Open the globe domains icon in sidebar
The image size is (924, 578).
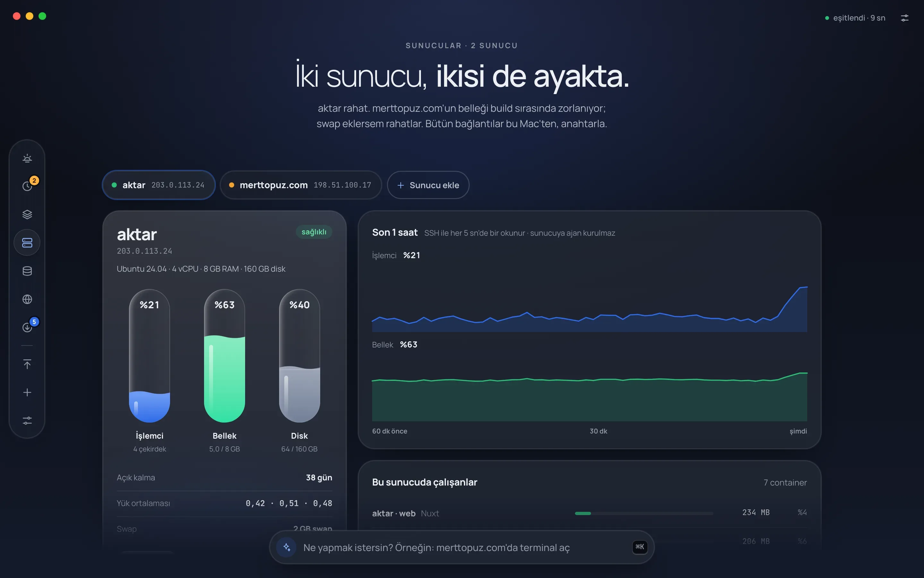(27, 299)
